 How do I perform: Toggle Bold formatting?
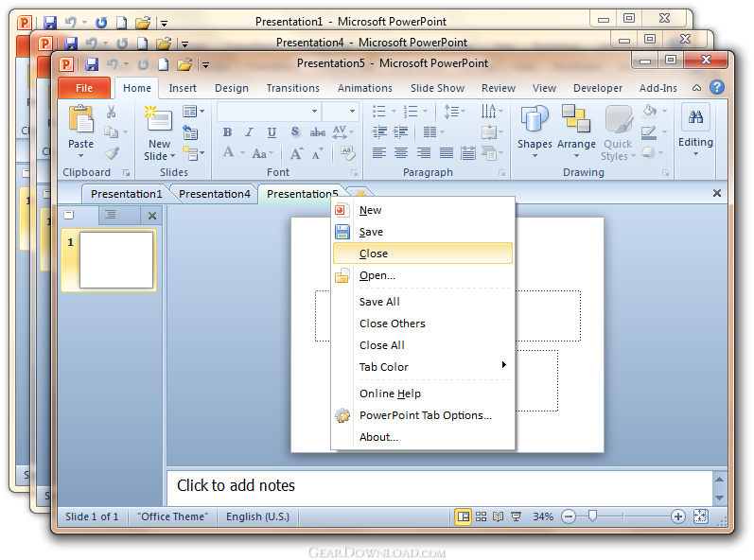(227, 132)
